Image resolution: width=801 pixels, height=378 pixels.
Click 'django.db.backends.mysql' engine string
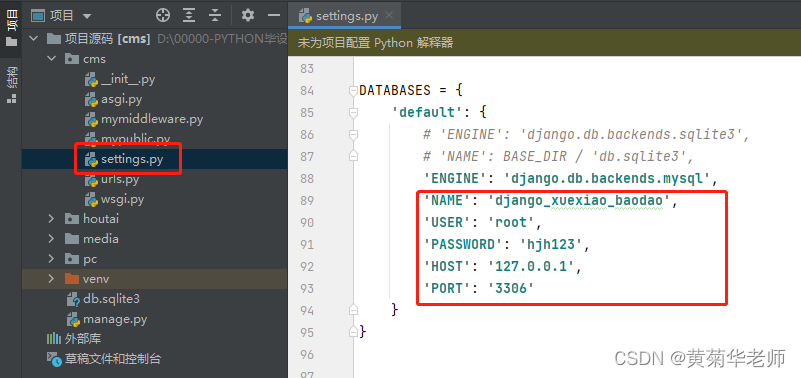607,178
